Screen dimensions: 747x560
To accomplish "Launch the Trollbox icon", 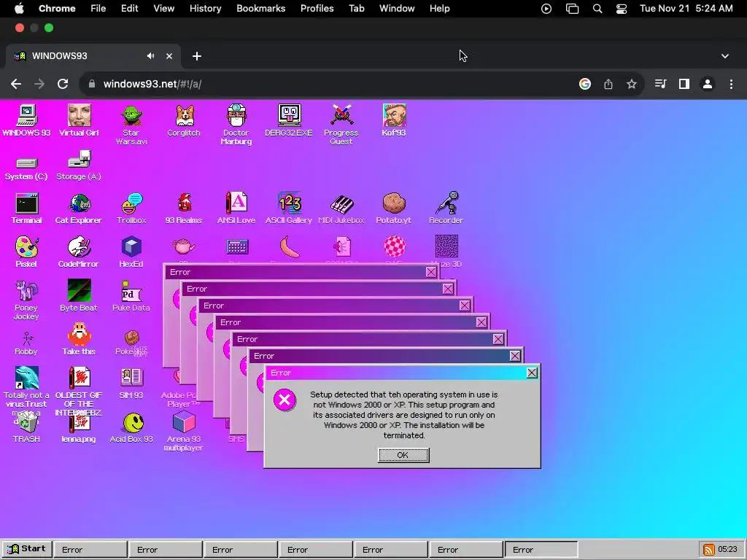I will 131,209.
